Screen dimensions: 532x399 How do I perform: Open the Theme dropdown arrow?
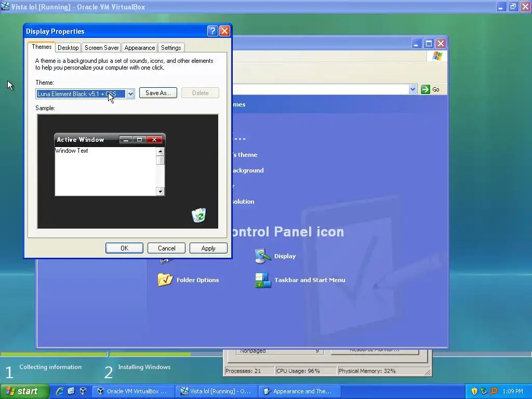[x=130, y=94]
